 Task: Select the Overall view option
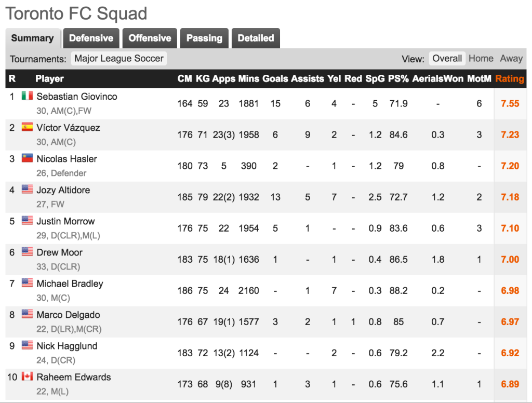pyautogui.click(x=447, y=58)
